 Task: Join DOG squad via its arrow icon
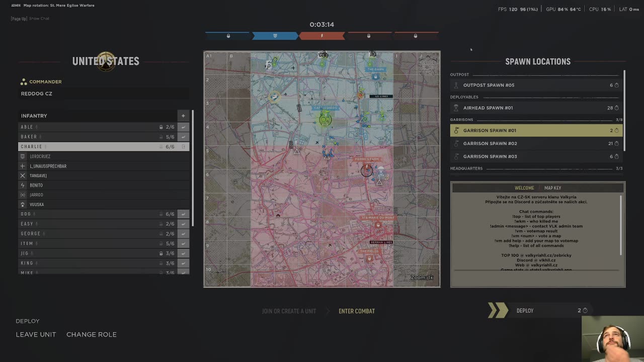click(183, 214)
